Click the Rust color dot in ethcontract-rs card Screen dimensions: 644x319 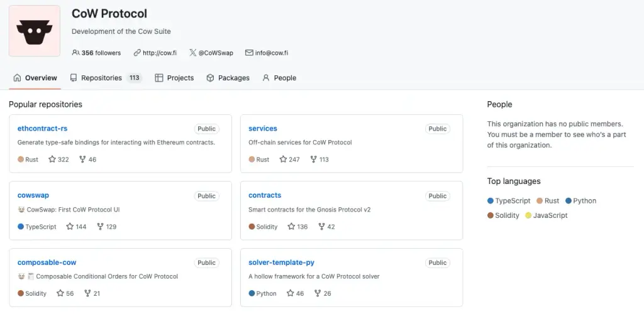pyautogui.click(x=21, y=159)
